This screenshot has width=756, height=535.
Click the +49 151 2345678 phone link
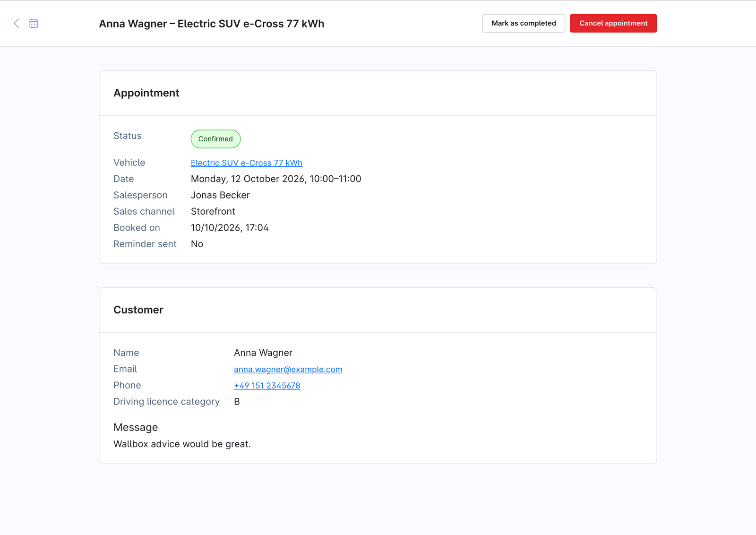click(267, 386)
